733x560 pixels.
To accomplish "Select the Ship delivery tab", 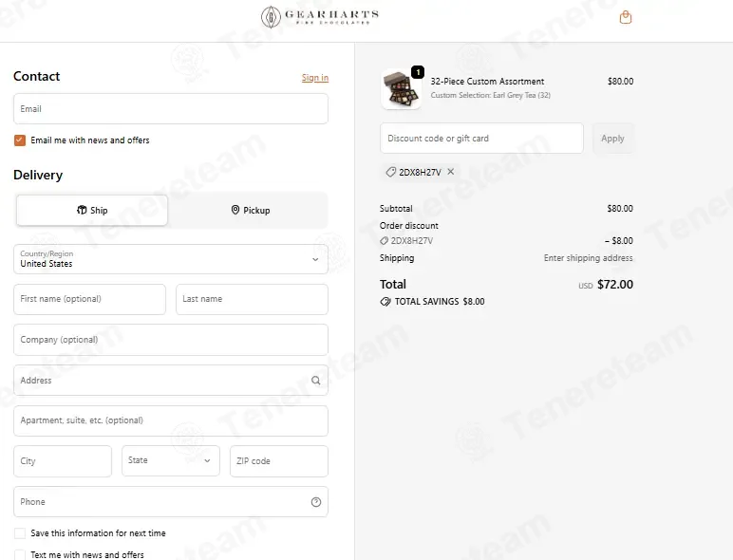I will coord(92,211).
